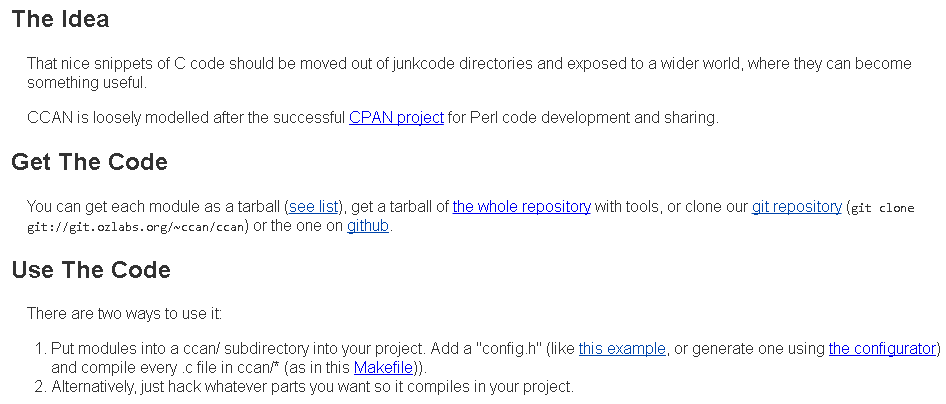Viewport: 946px width, 404px height.
Task: Click the "The Idea" heading
Action: (x=60, y=19)
